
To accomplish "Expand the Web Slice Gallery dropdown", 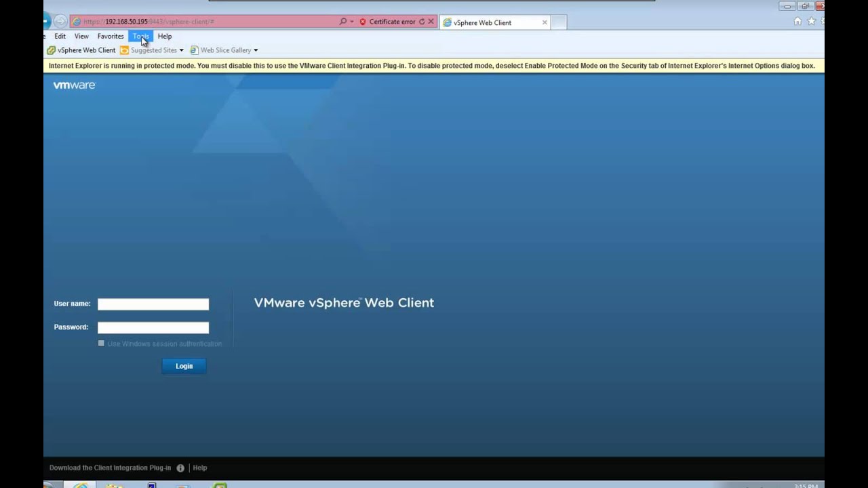I will 256,50.
